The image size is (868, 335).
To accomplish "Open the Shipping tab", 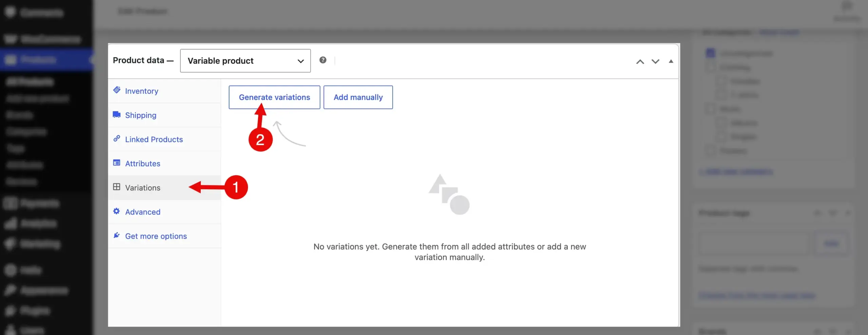I will coord(164,115).
